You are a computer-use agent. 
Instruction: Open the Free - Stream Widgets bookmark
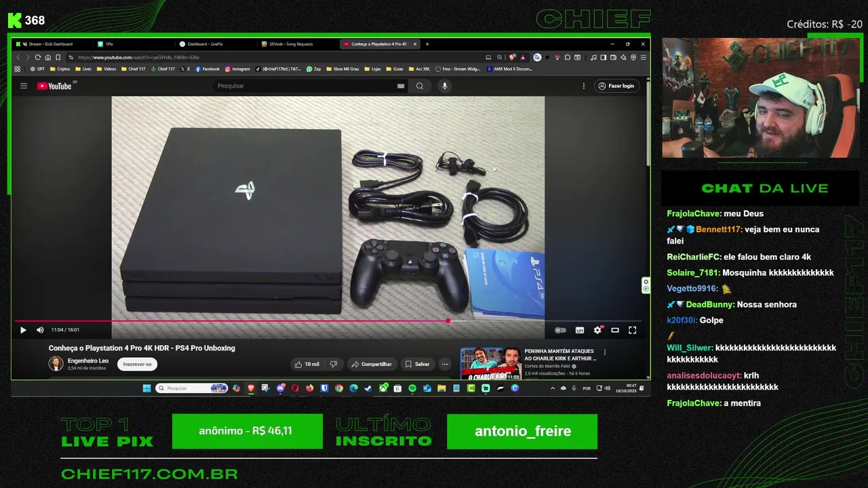tap(458, 69)
